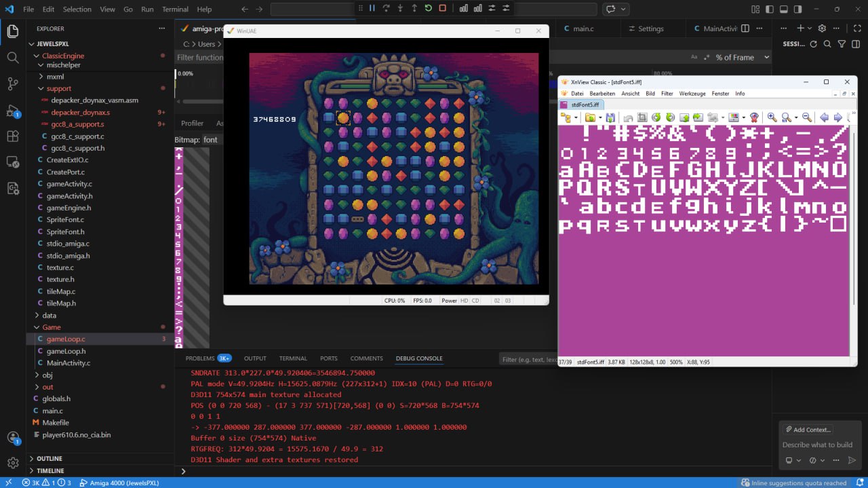
Task: Open the Run and Debug view
Action: [x=13, y=111]
